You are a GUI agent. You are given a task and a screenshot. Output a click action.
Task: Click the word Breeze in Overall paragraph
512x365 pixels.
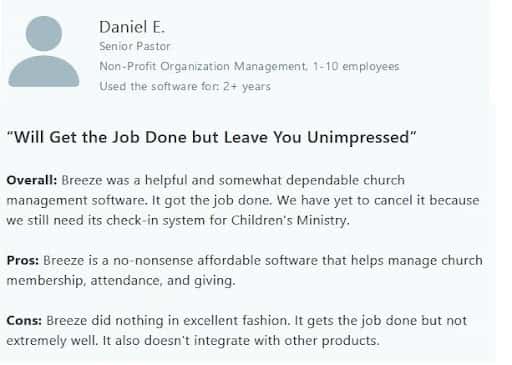pos(82,180)
